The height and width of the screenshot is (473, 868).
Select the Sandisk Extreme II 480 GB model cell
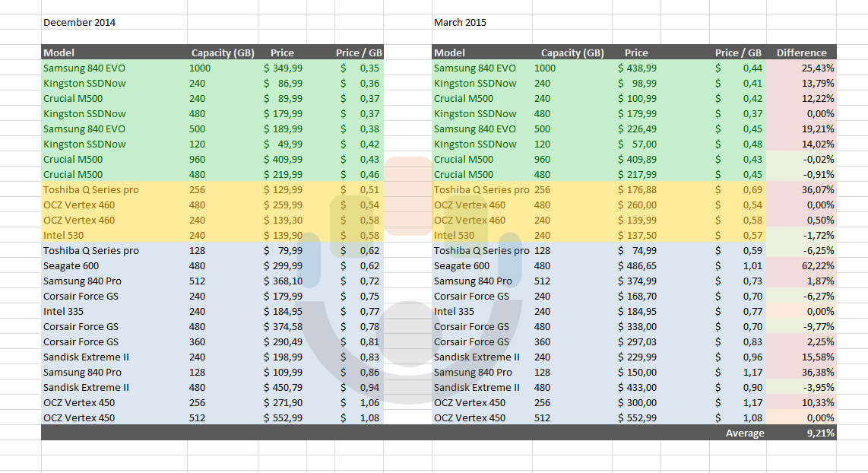click(87, 387)
